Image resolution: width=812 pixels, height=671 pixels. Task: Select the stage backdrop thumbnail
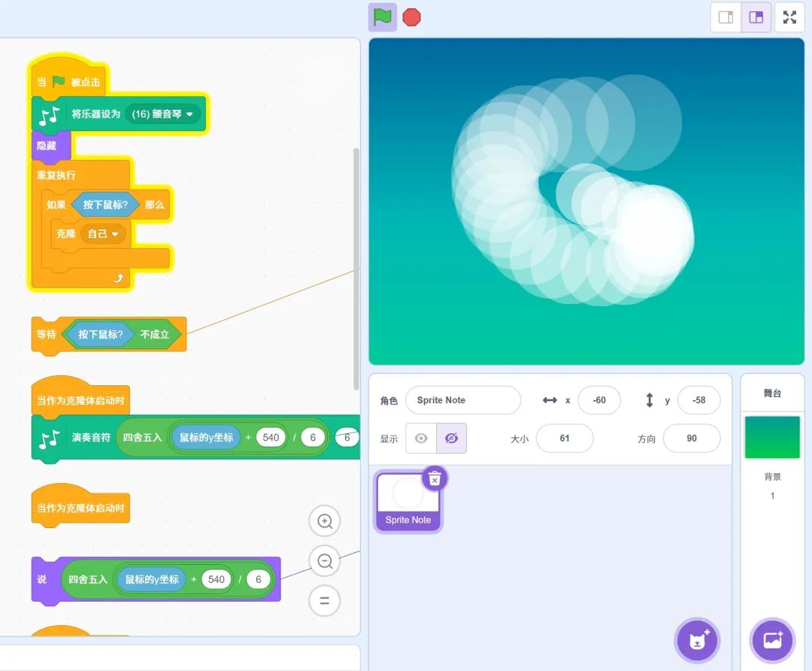click(772, 437)
